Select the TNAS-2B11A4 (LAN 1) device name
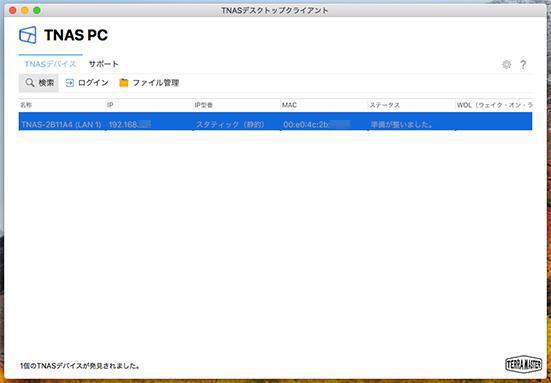 (x=61, y=124)
